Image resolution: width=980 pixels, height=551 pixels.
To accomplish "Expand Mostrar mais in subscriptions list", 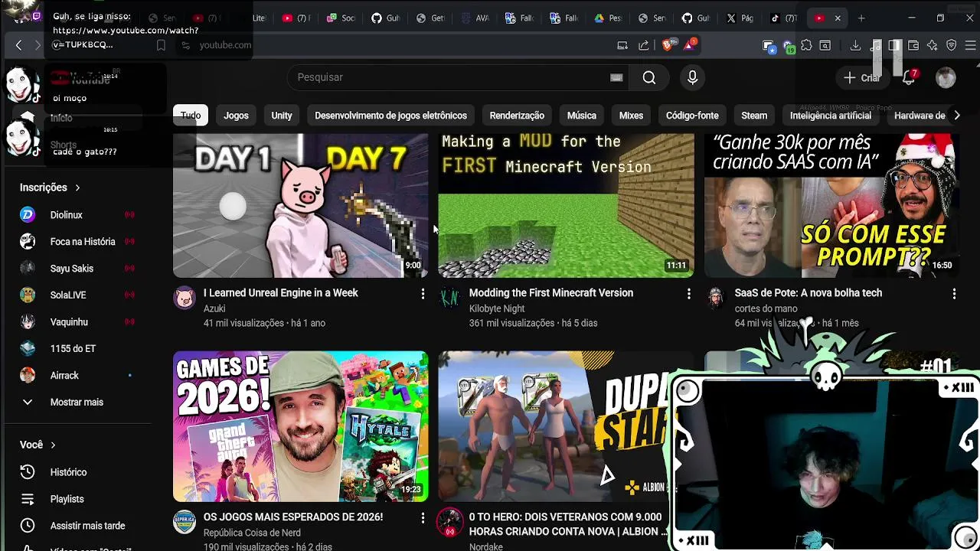I will point(77,403).
